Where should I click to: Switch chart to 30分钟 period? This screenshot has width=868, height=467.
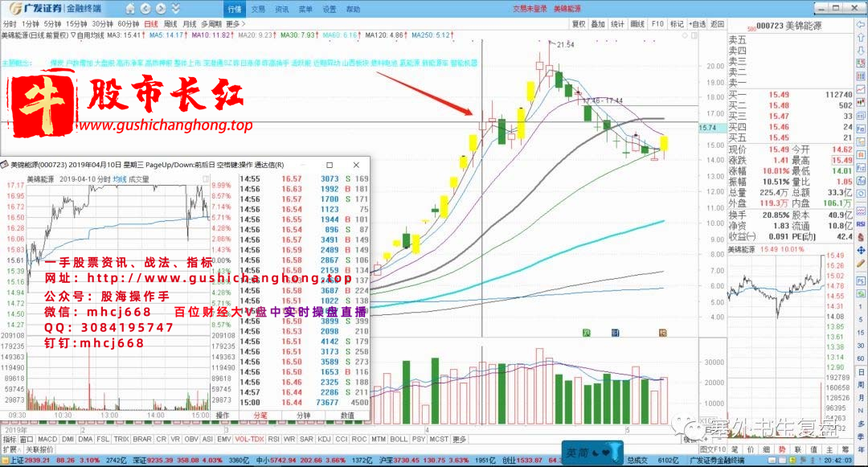[x=102, y=24]
